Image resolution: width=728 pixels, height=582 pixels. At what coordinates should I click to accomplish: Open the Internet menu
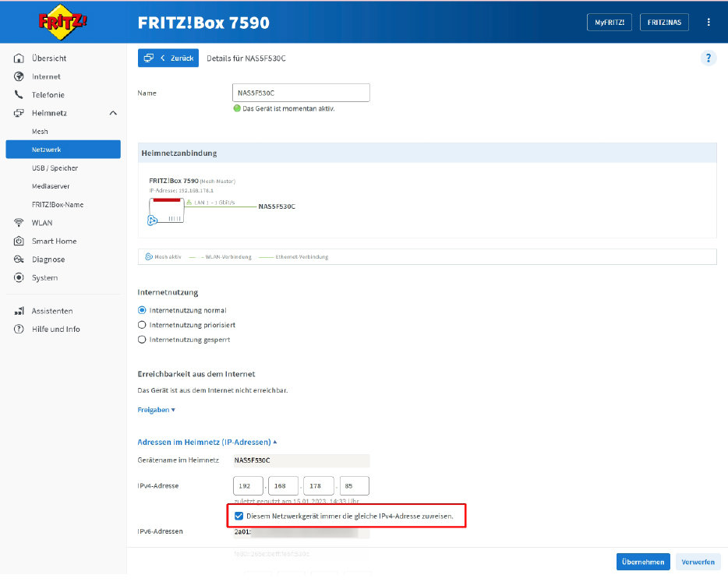point(46,76)
